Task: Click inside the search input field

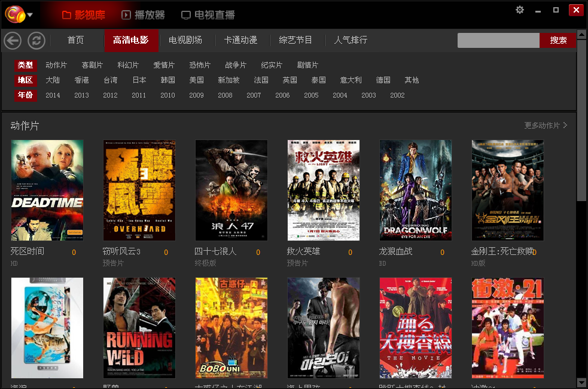Action: (498, 40)
